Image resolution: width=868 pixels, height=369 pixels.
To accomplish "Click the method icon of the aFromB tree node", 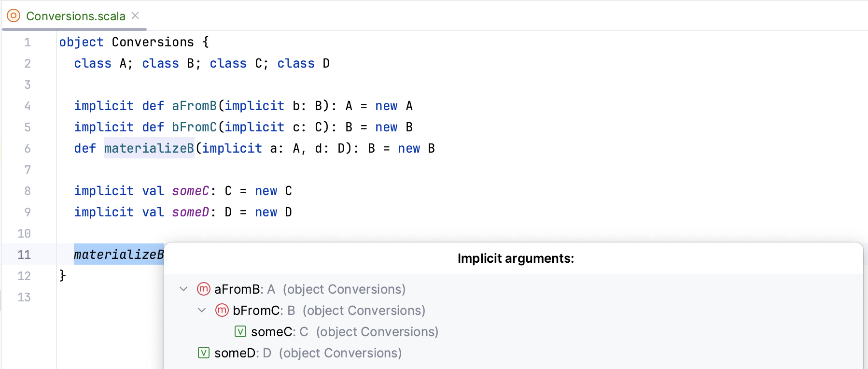I will (x=203, y=289).
